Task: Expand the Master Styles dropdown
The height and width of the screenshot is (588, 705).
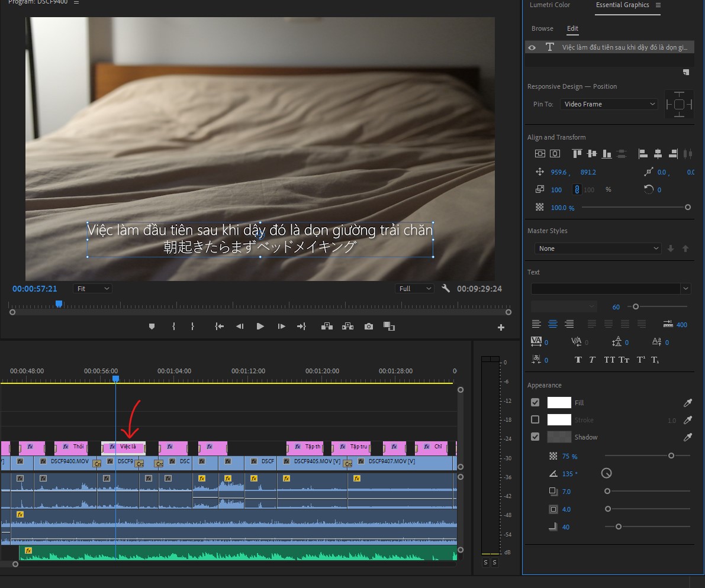Action: [597, 248]
